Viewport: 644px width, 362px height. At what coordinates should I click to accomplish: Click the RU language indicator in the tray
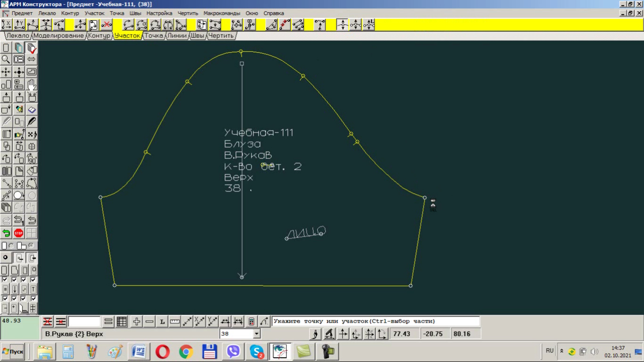point(550,351)
